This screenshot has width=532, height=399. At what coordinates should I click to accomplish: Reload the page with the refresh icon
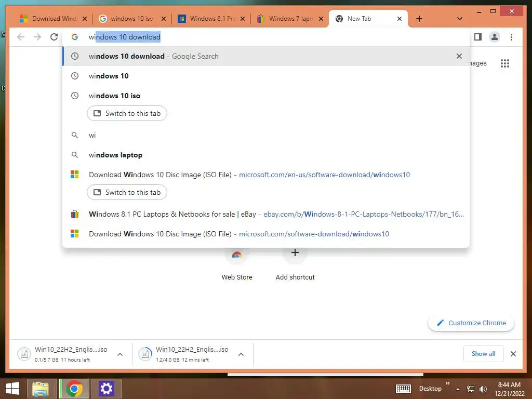54,37
